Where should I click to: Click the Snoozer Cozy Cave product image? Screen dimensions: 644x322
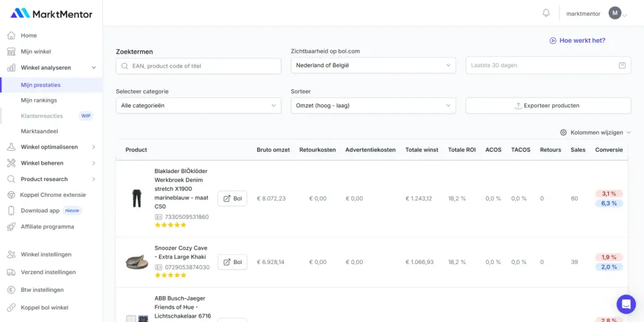(137, 262)
